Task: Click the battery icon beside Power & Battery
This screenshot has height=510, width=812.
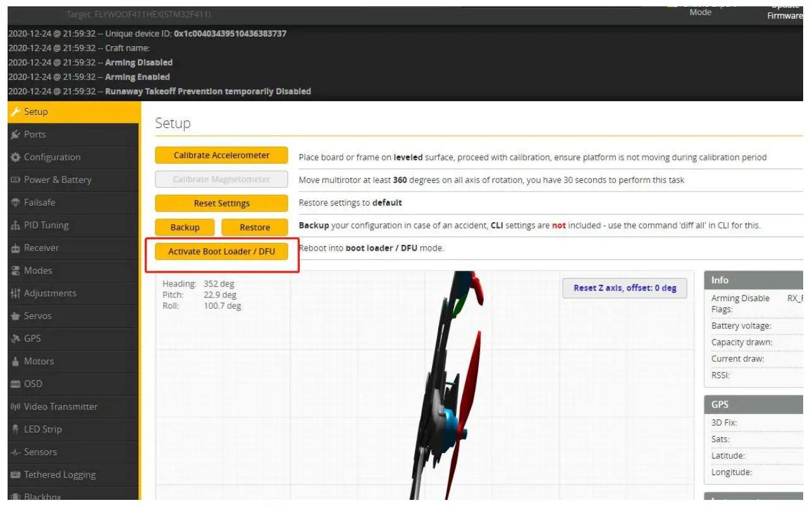Action: click(15, 180)
